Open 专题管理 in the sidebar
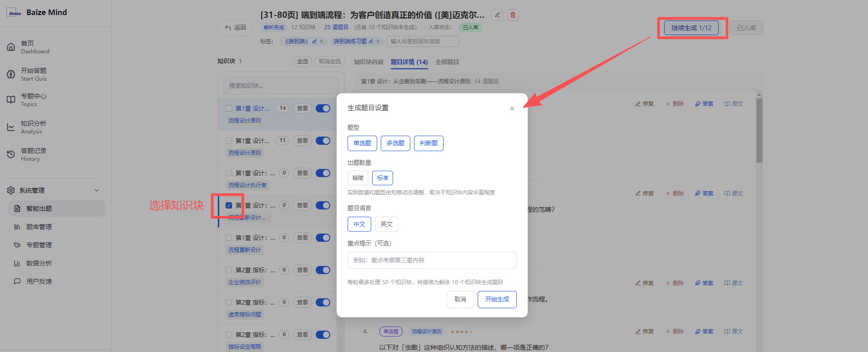The image size is (868, 352). click(x=57, y=245)
